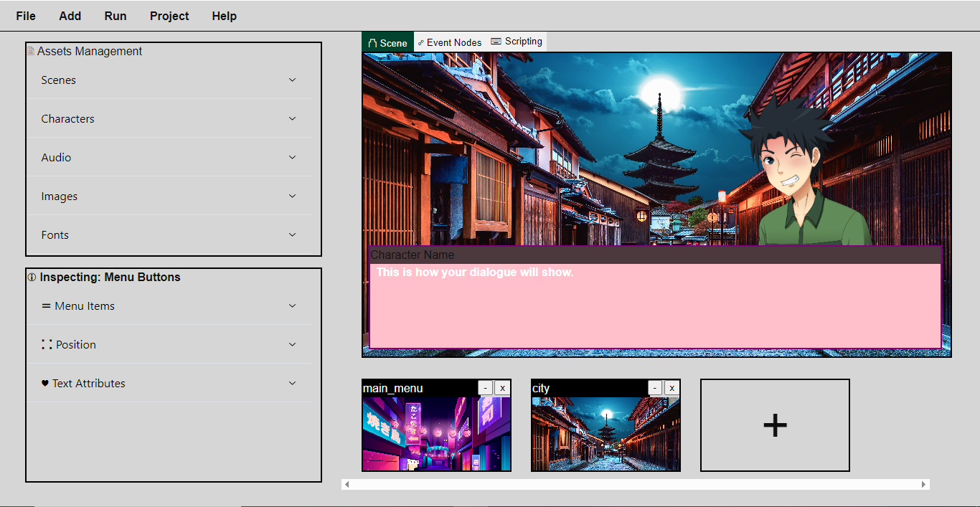
Task: Select the main_menu scene thumbnail
Action: [x=436, y=434]
